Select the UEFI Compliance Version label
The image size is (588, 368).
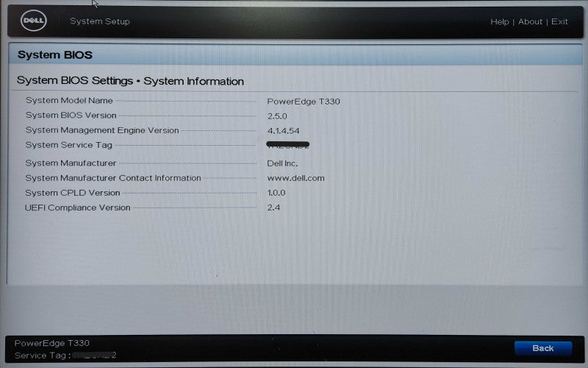78,208
